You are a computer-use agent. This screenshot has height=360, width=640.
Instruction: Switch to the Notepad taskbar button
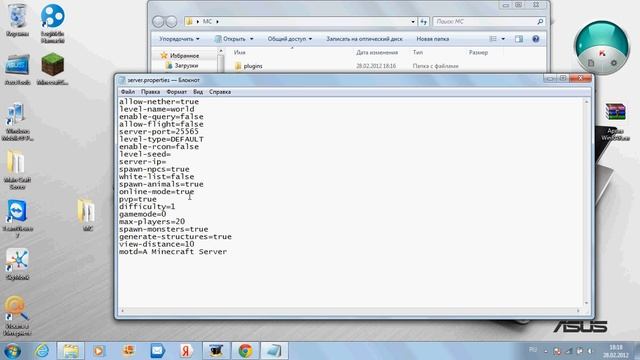pyautogui.click(x=274, y=351)
